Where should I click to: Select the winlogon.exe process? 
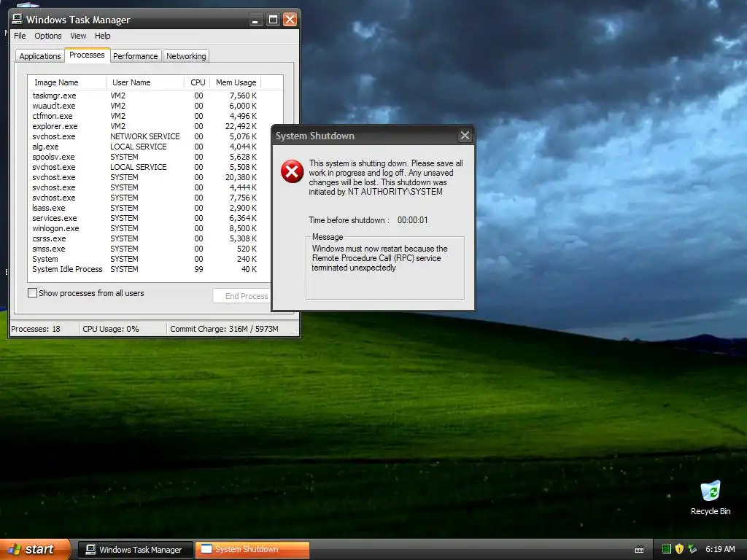(x=144, y=228)
